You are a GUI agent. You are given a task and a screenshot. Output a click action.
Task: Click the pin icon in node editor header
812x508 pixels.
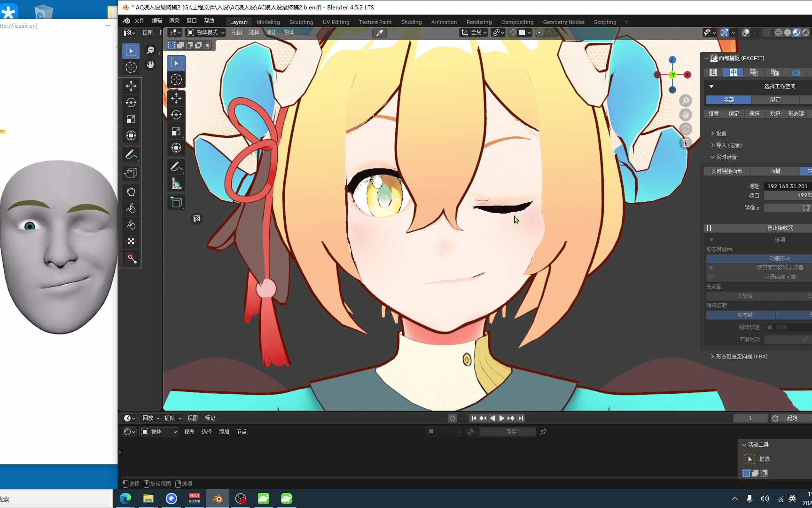[x=543, y=432]
